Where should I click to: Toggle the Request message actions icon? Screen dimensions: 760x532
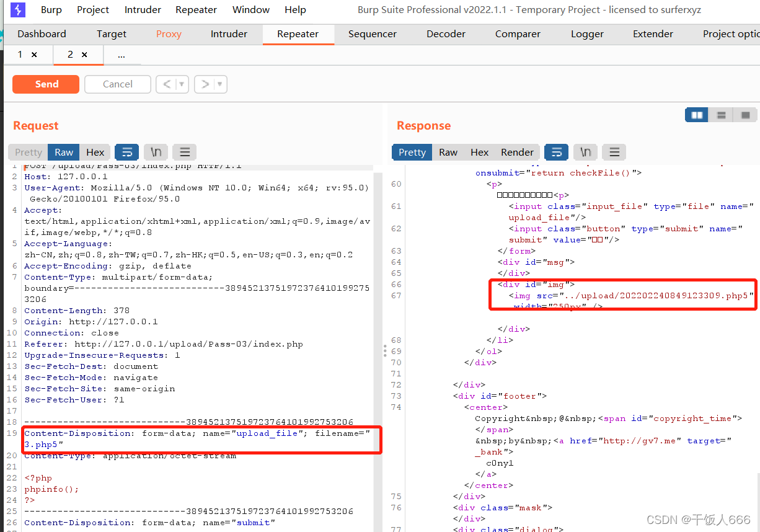(x=126, y=152)
